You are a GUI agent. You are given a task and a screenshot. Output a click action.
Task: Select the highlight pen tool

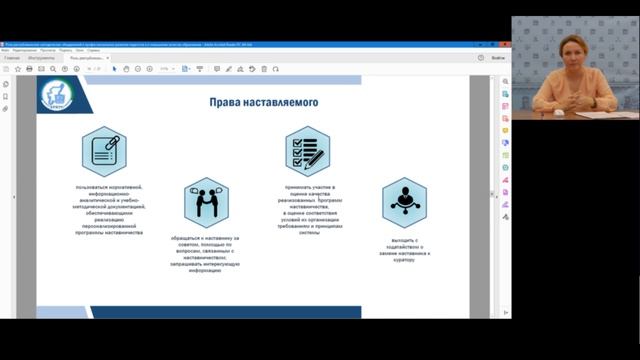pos(229,69)
